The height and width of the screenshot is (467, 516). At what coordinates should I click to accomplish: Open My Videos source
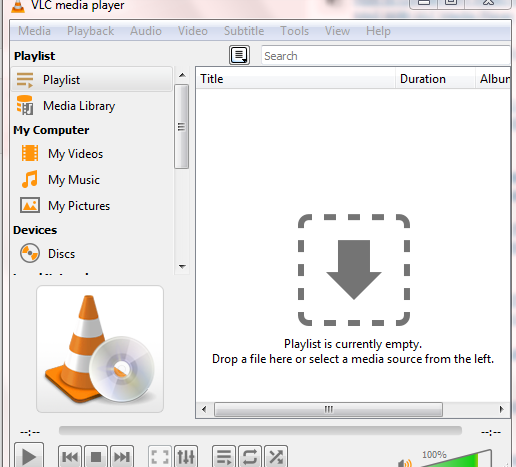click(x=92, y=154)
